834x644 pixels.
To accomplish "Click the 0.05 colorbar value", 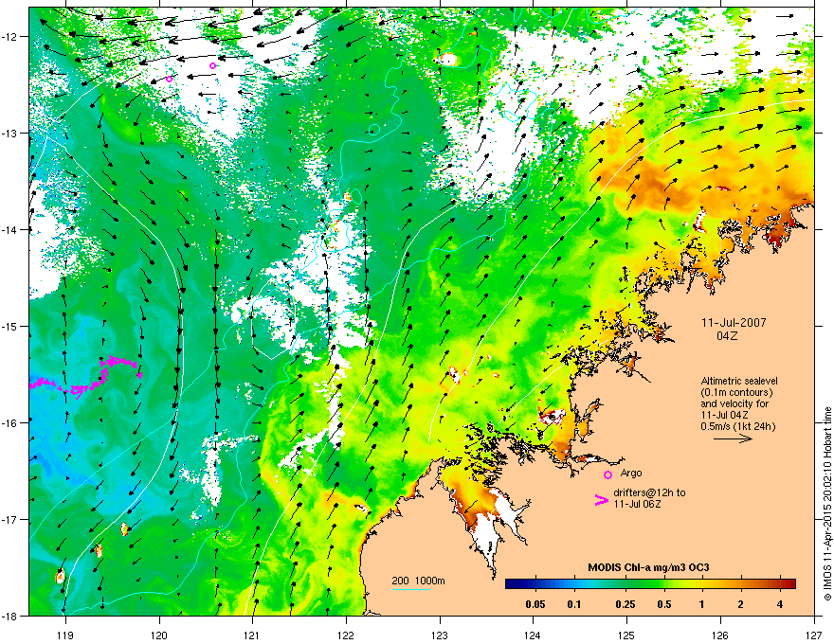I will 535,604.
